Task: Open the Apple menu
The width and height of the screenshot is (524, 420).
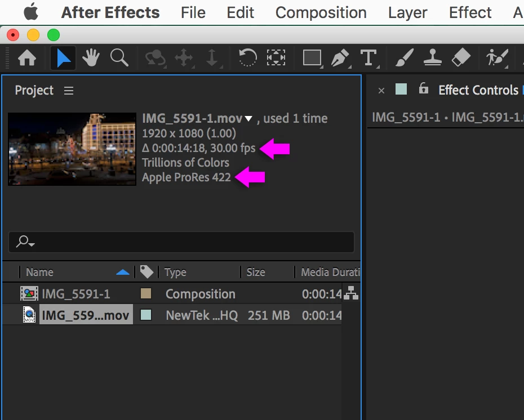Action: coord(31,12)
